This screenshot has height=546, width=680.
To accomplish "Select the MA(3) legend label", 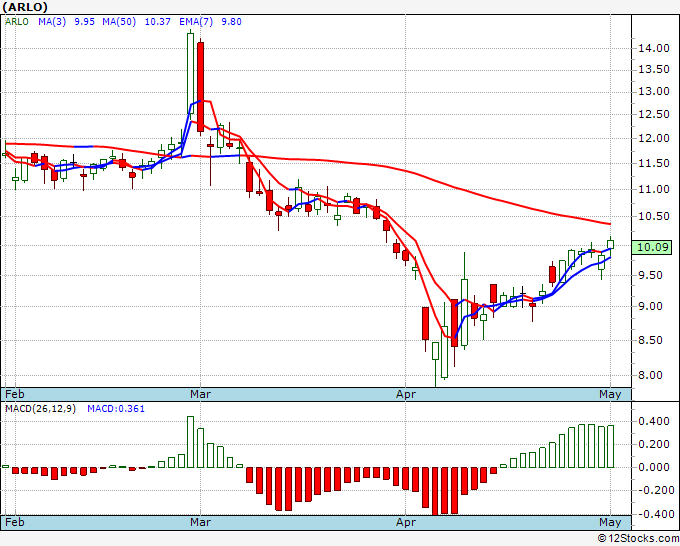I will tap(52, 22).
